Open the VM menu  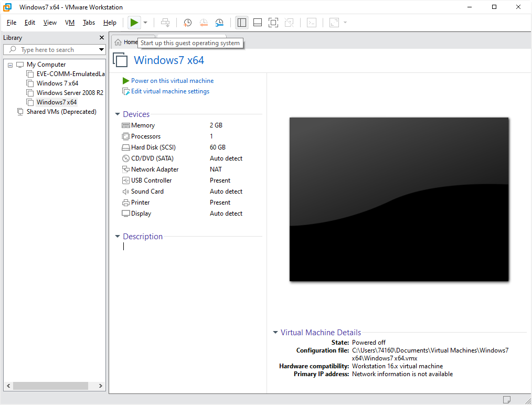coord(70,23)
